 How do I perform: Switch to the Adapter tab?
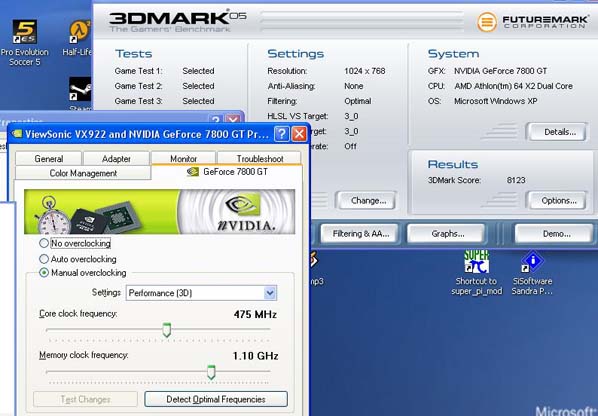pyautogui.click(x=116, y=159)
